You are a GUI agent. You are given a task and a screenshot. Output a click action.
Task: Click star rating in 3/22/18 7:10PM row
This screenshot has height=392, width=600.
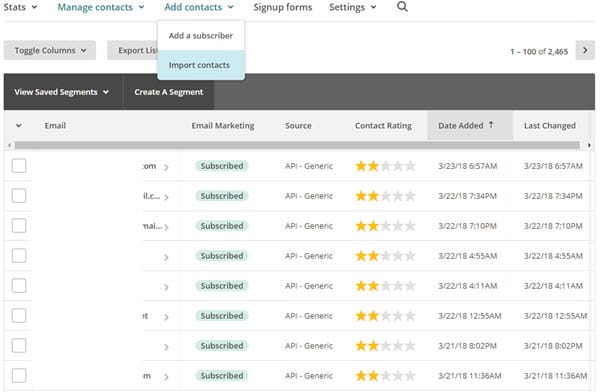pyautogui.click(x=385, y=226)
